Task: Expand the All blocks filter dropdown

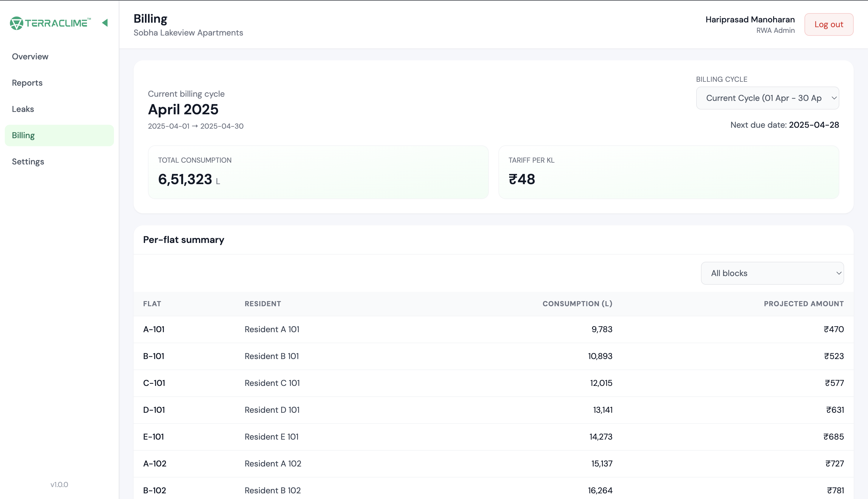Action: tap(772, 273)
